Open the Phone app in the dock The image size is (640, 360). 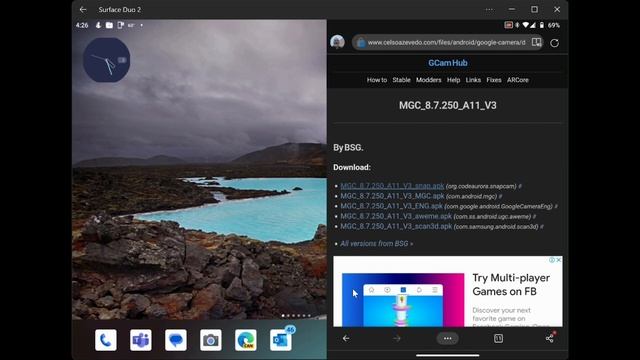106,340
